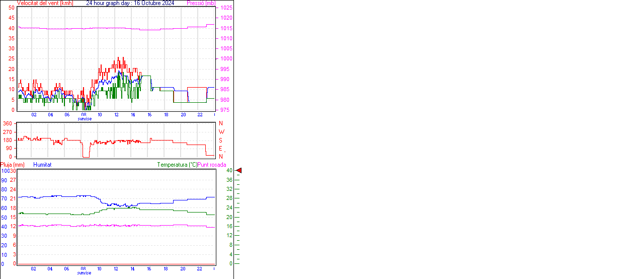Click the 100 humidity axis value
Screen dimensions: 644x279
(5, 171)
